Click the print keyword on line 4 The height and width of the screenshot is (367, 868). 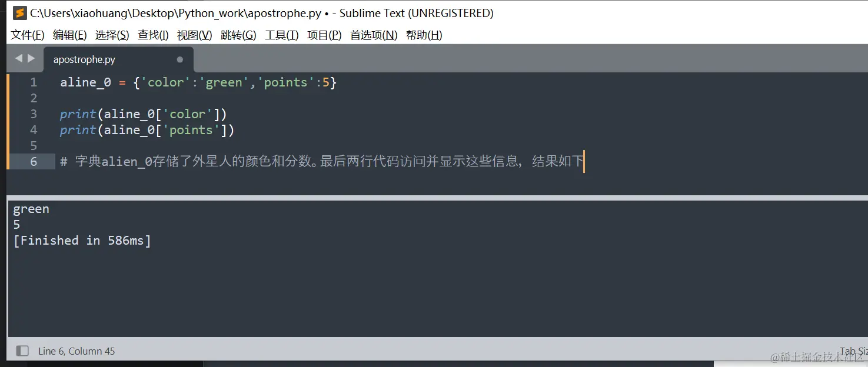78,130
